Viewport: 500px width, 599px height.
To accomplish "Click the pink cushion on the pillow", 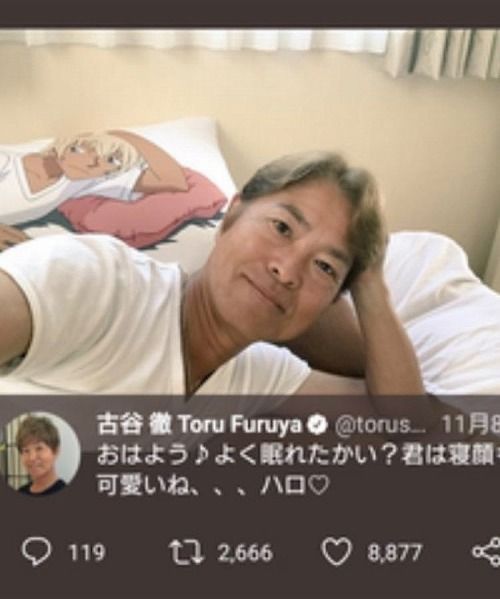I will pos(143,209).
